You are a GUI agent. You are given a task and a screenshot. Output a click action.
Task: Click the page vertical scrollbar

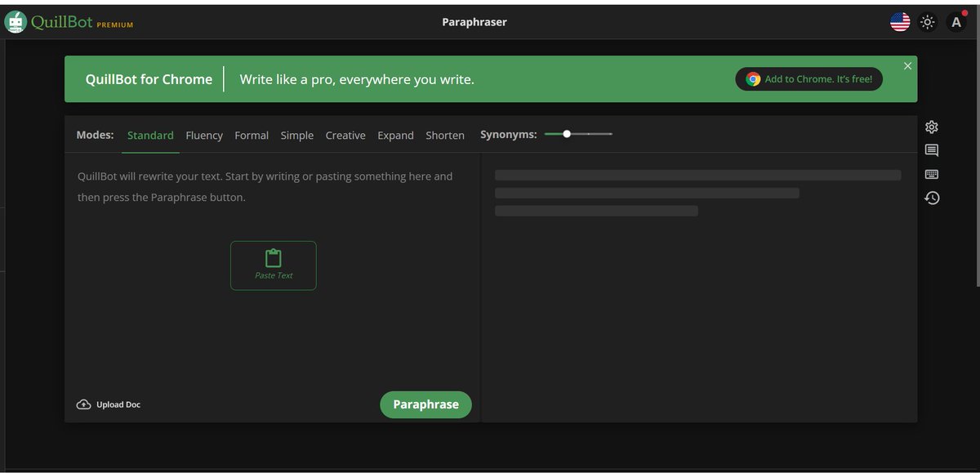click(977, 147)
